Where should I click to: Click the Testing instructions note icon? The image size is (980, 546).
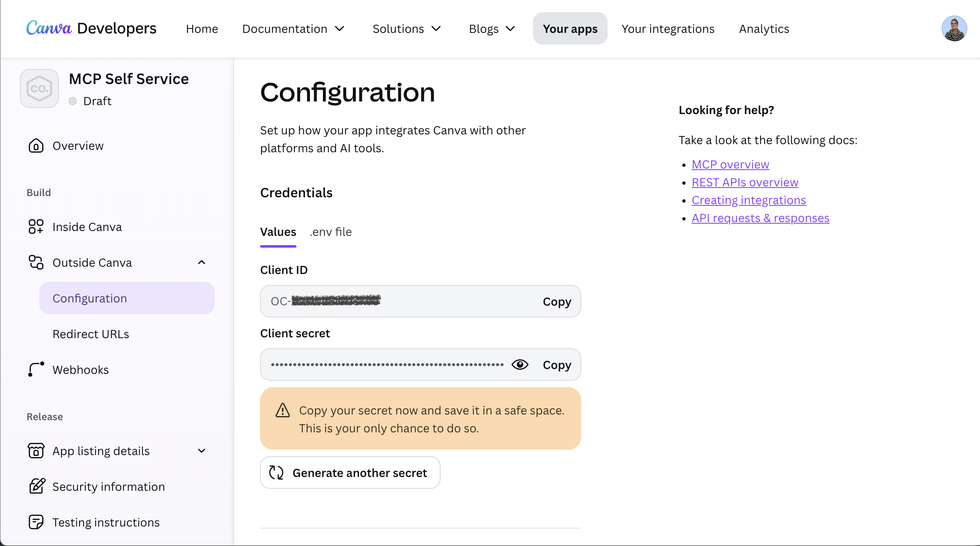pyautogui.click(x=36, y=522)
